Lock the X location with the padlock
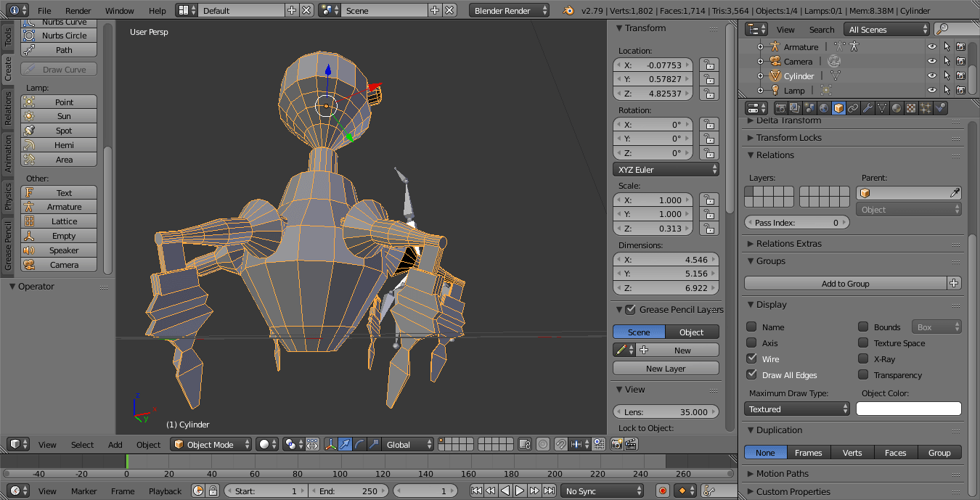Screen dimensions: 980x500 (x=709, y=65)
